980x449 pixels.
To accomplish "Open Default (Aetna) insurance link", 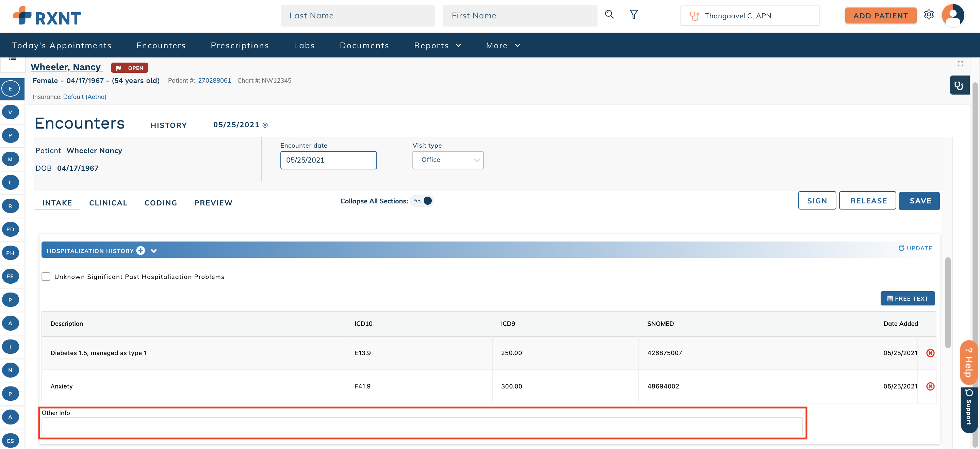I will [84, 97].
